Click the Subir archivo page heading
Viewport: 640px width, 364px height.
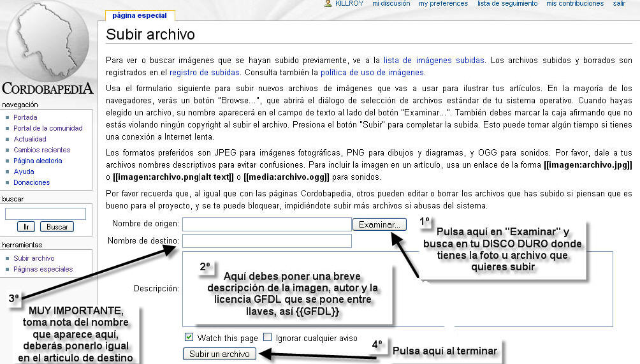pyautogui.click(x=150, y=34)
